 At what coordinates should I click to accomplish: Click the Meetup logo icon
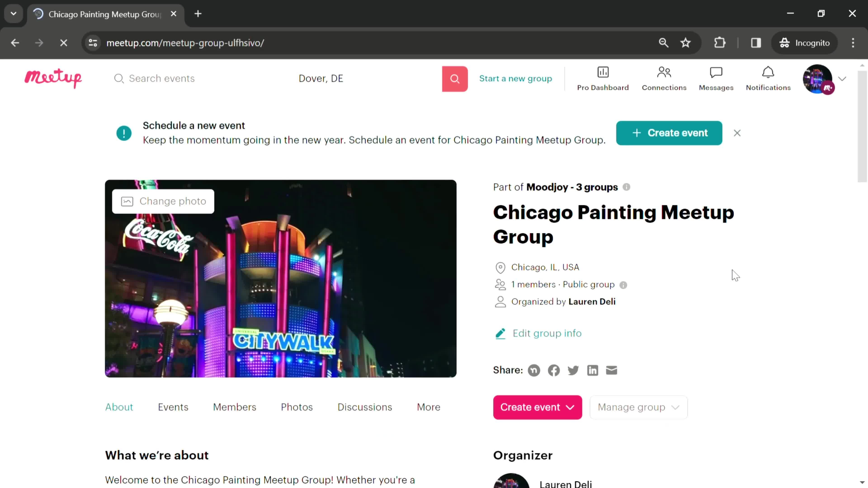tap(53, 78)
